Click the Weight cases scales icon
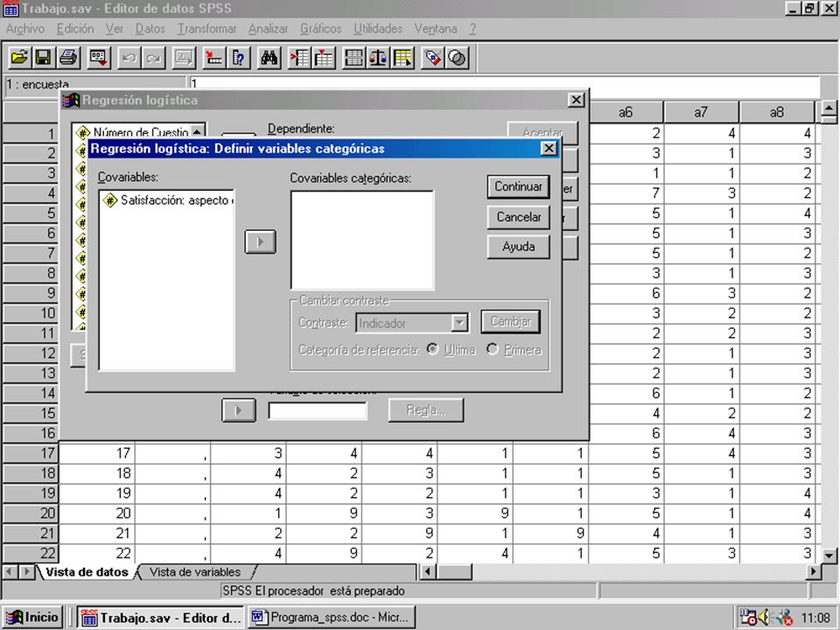The image size is (840, 630). tap(378, 58)
